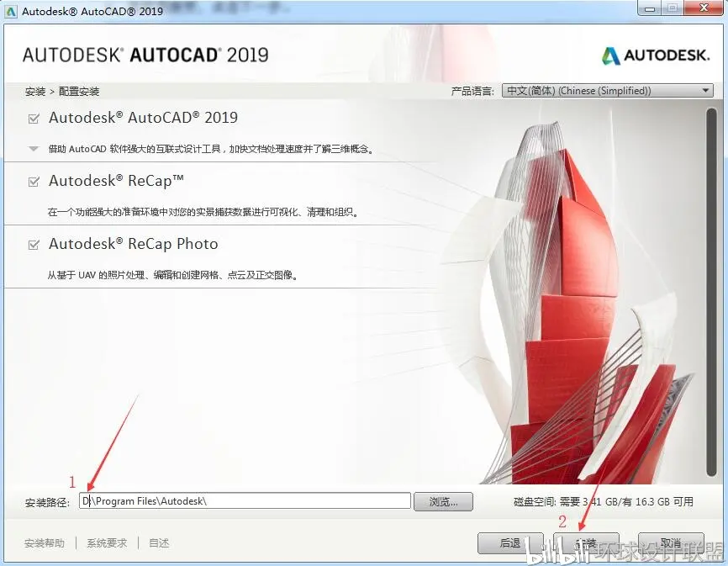Click the AutoCAD icon in title bar
Viewport: 728px width, 566px height.
pyautogui.click(x=11, y=11)
